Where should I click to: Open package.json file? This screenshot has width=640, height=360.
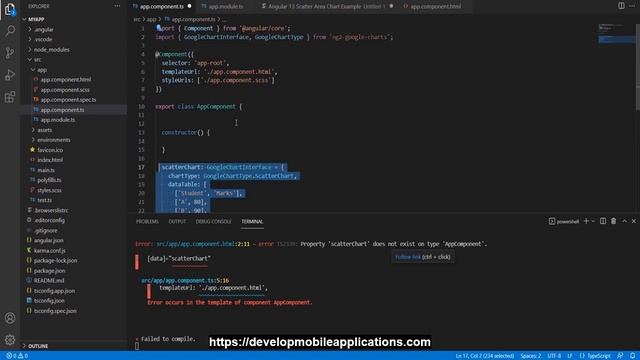pyautogui.click(x=49, y=271)
